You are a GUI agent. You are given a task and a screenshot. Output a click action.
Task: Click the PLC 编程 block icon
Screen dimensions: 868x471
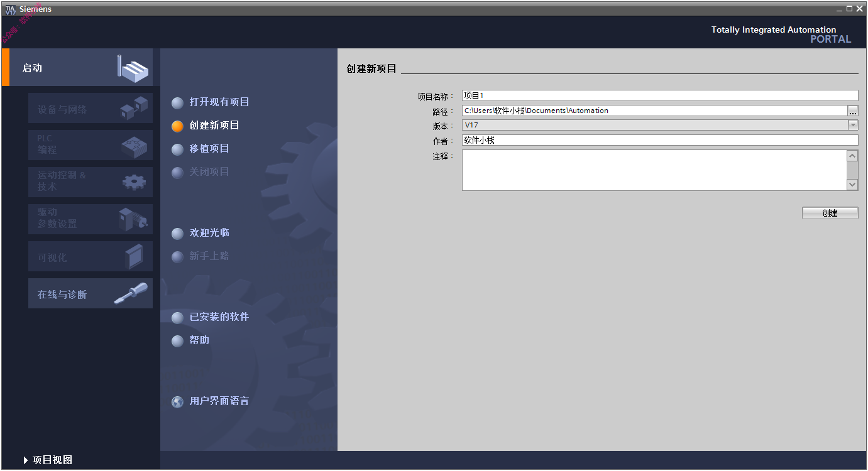tap(134, 146)
